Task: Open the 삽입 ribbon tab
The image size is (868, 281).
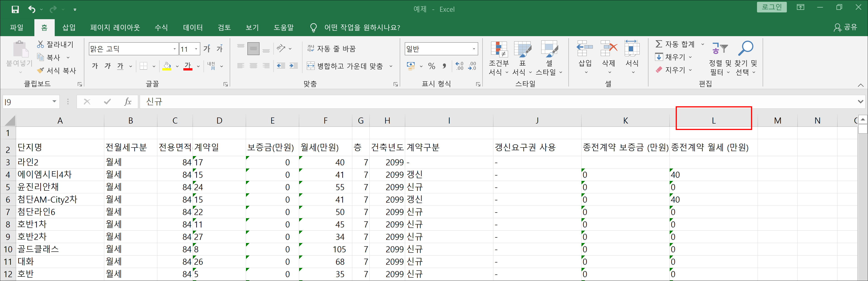Action: (x=69, y=28)
